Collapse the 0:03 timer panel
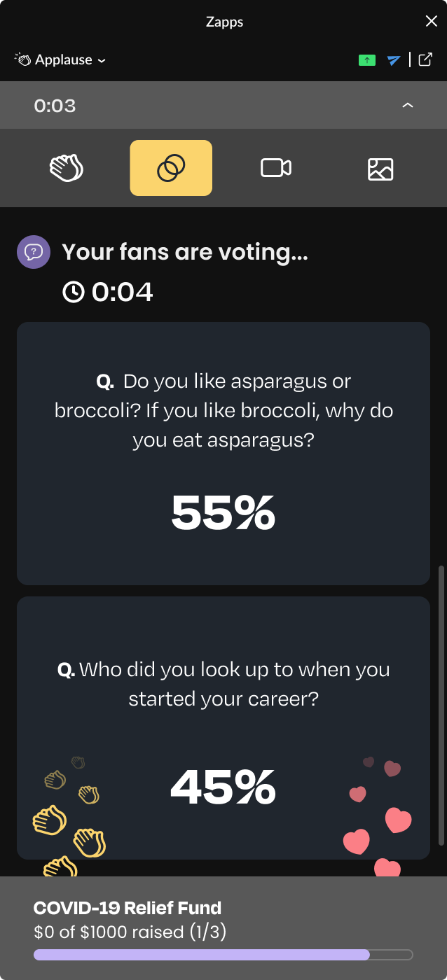This screenshot has height=980, width=447. 408,106
